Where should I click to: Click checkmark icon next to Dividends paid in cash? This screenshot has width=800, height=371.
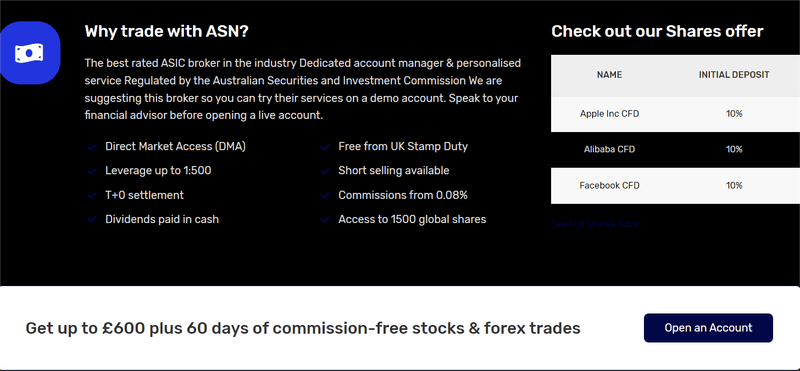coord(92,219)
